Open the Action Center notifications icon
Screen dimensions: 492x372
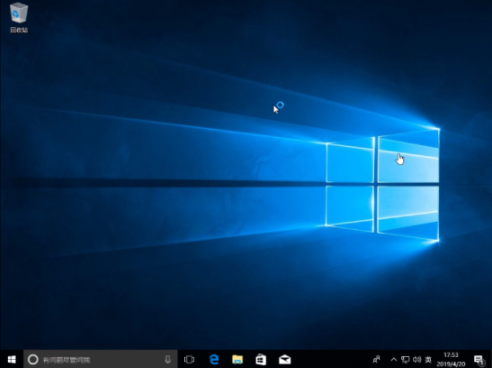479,360
